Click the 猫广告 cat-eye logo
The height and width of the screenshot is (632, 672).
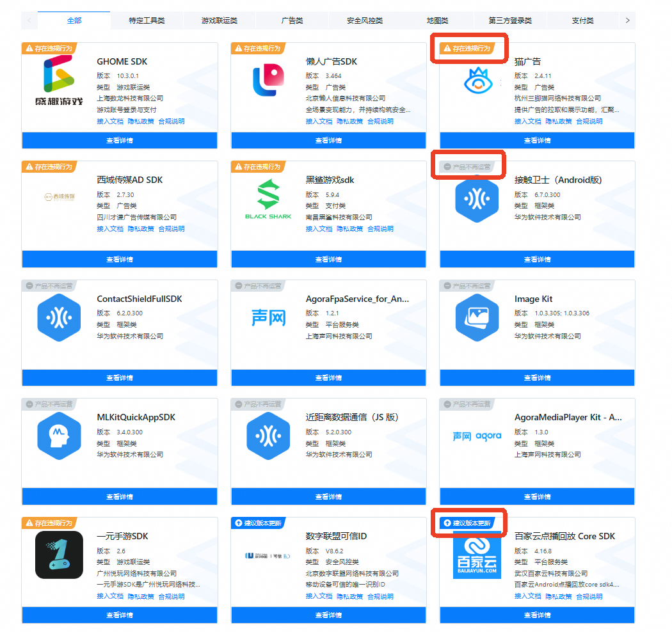point(477,81)
